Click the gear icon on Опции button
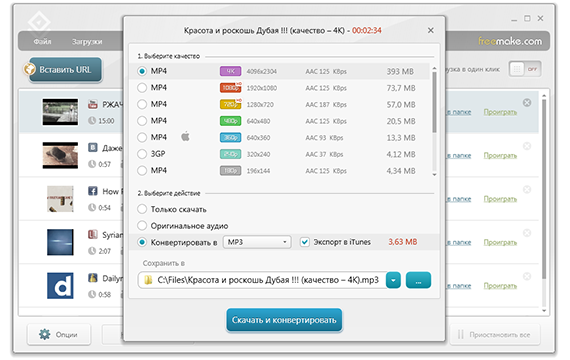The image size is (570, 360). coord(45,335)
